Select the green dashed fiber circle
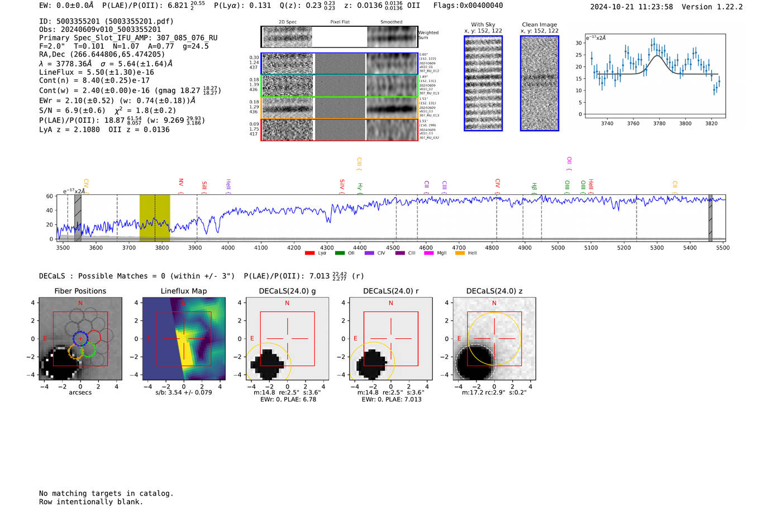Image resolution: width=782 pixels, height=532 pixels. (88, 350)
